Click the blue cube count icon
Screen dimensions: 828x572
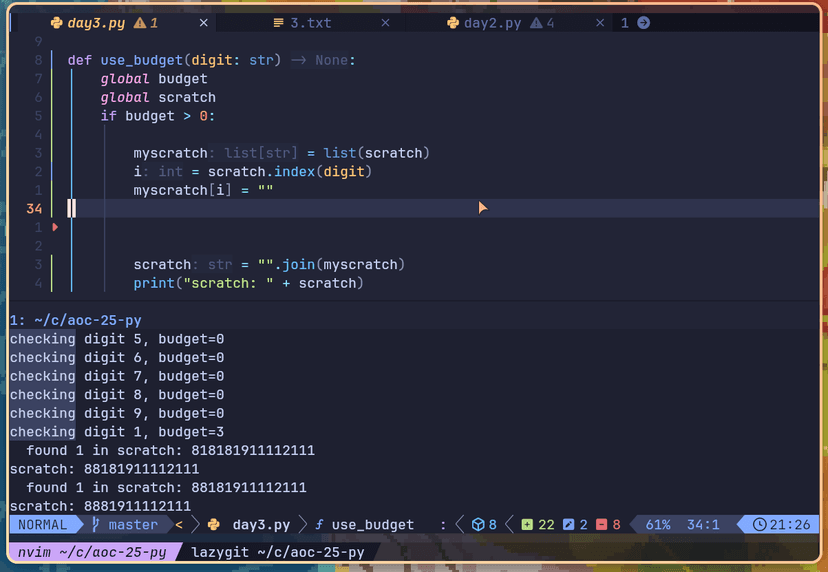coord(478,525)
